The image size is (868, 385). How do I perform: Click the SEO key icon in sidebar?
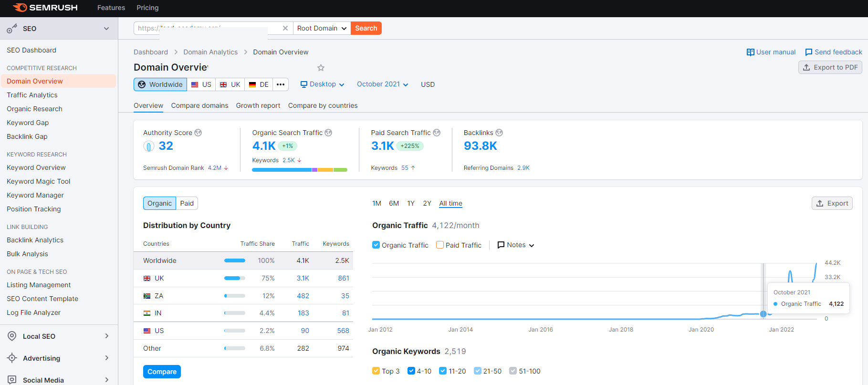point(12,29)
